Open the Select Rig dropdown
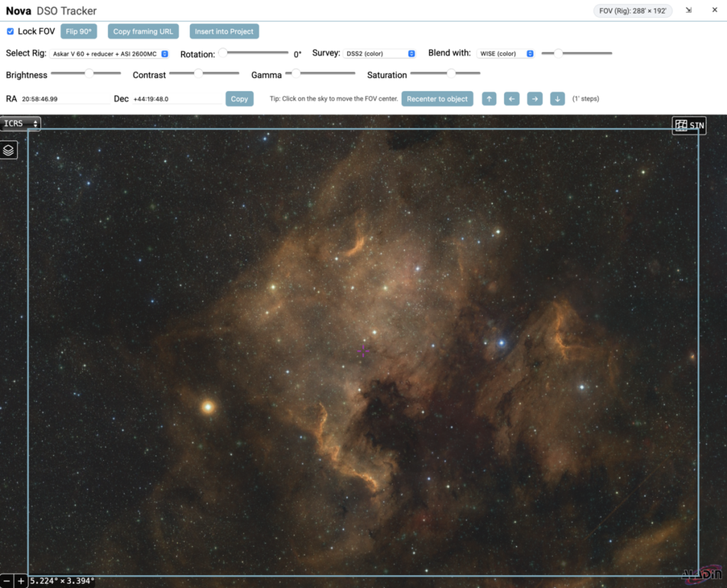Viewport: 727px width, 588px height. (x=110, y=53)
